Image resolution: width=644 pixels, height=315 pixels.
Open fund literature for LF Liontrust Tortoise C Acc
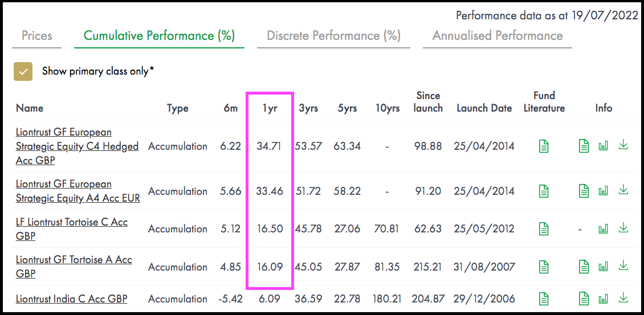[544, 229]
